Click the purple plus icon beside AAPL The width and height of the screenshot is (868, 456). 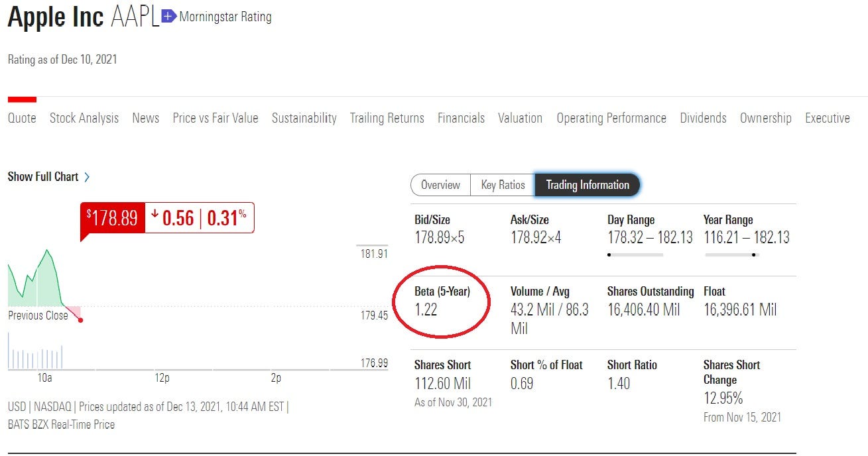point(169,17)
